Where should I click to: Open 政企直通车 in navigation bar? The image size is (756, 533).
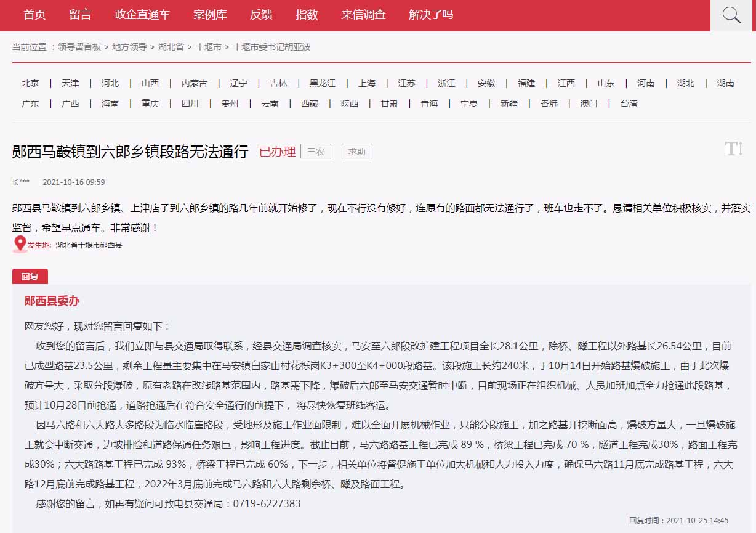point(142,15)
